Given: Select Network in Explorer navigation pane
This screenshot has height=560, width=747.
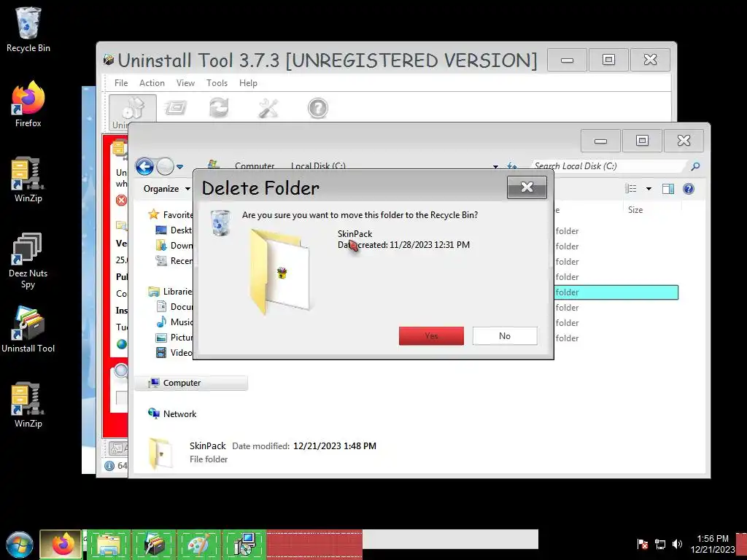Looking at the screenshot, I should pyautogui.click(x=172, y=414).
